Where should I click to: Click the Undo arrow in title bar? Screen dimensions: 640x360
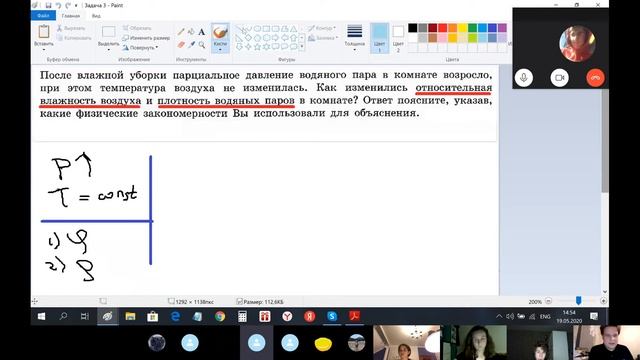click(x=58, y=5)
